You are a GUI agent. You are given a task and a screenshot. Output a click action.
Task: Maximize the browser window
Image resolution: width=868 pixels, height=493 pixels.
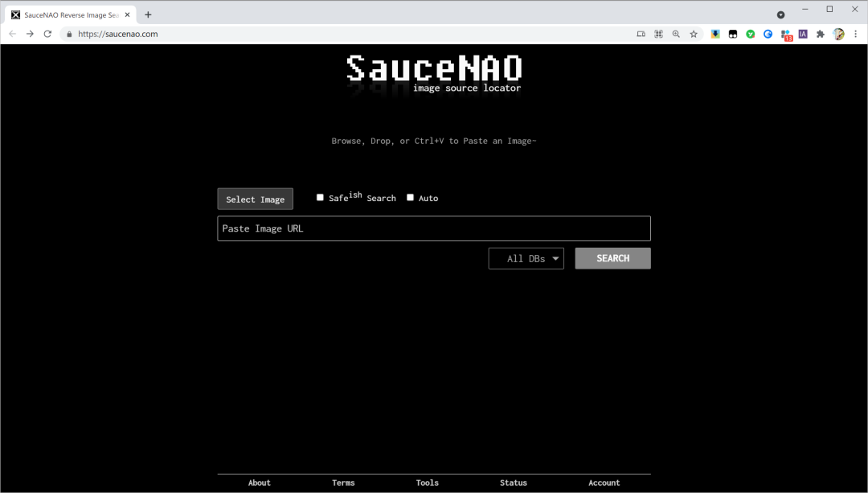click(x=829, y=9)
